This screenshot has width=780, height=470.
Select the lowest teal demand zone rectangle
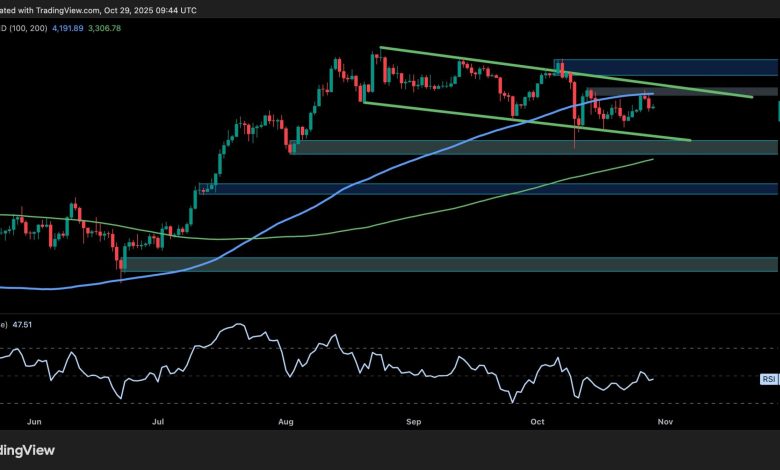[x=450, y=264]
